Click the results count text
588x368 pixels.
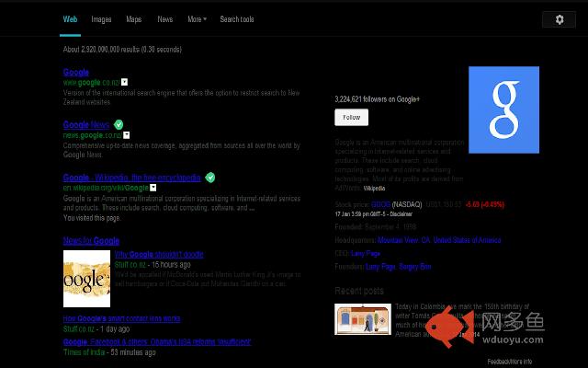122,49
